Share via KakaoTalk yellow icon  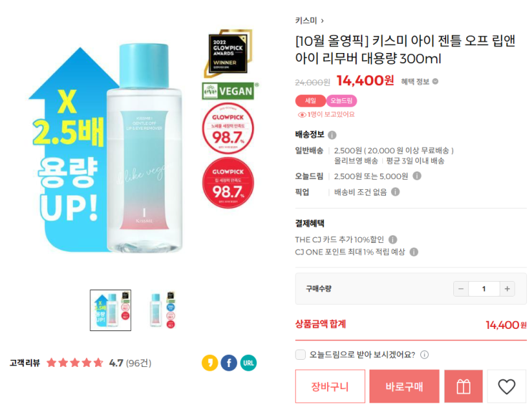point(210,363)
